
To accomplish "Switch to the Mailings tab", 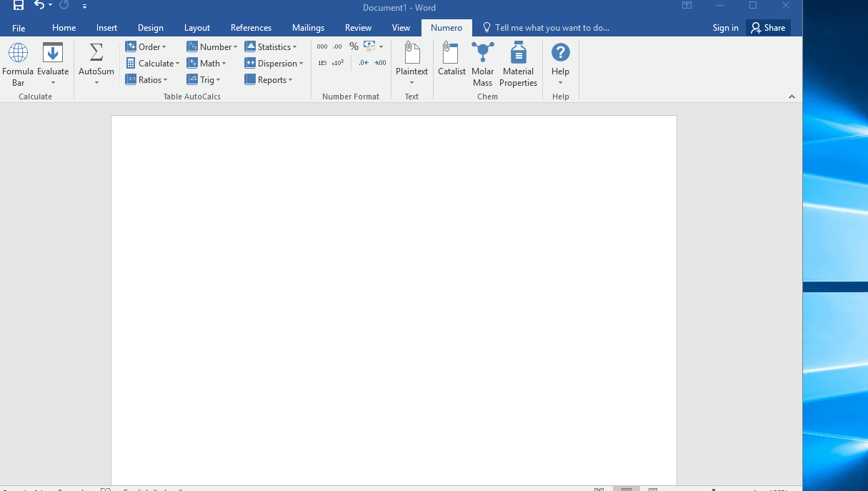I will point(308,28).
